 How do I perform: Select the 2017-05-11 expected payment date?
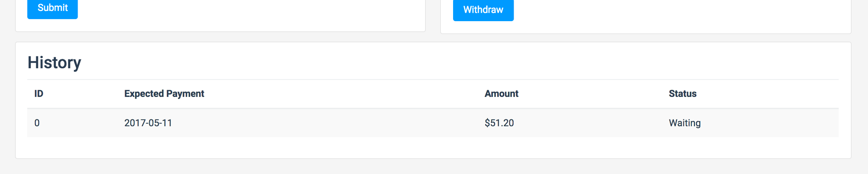[x=148, y=123]
